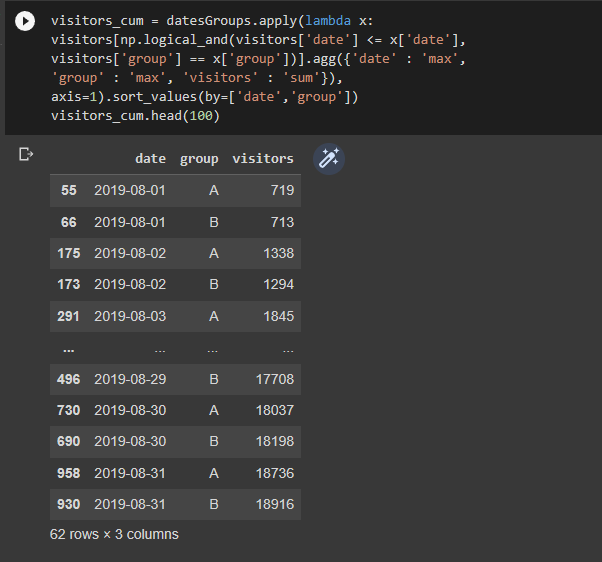Click inside the code editor on visitors_cum.head(100)
Screen dimensions: 602x562
(135, 116)
